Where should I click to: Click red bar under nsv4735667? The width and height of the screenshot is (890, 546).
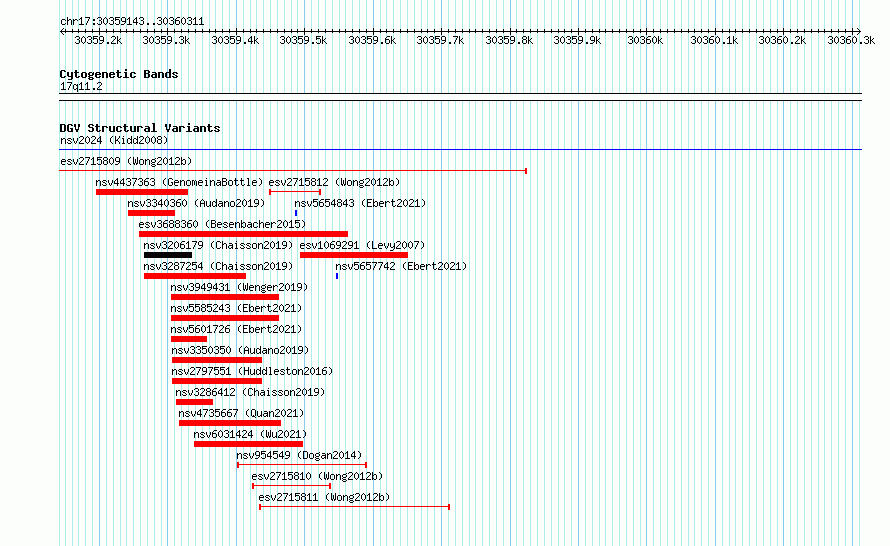[230, 423]
